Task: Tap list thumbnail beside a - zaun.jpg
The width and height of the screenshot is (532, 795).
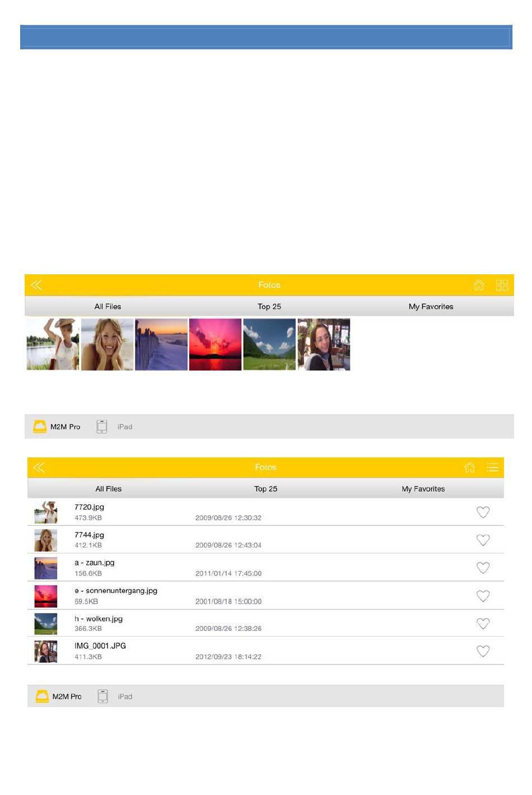Action: pyautogui.click(x=46, y=568)
